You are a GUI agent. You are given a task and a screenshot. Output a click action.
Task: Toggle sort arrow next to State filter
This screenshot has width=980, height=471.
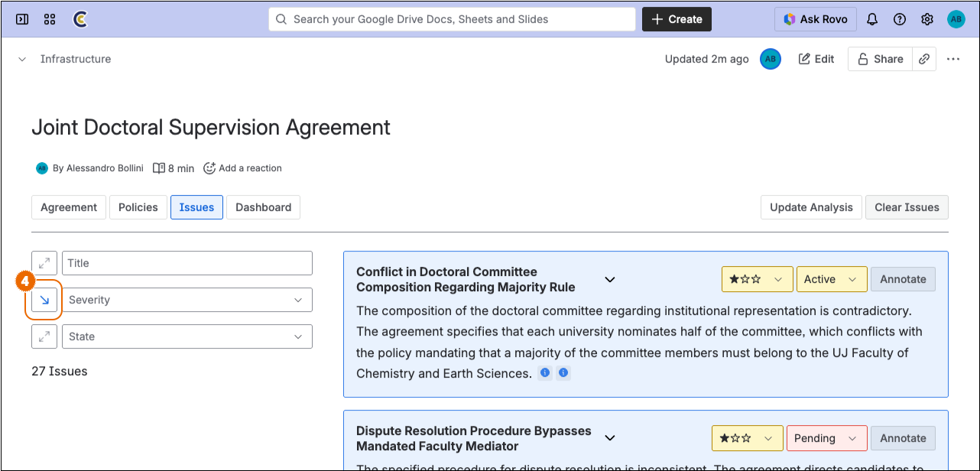pyautogui.click(x=44, y=336)
